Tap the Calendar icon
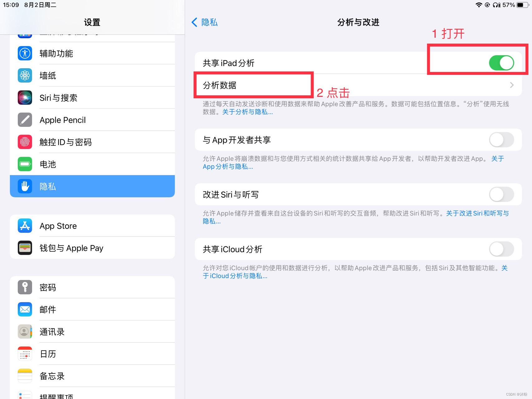Viewport: 532px width, 399px height. (x=25, y=353)
